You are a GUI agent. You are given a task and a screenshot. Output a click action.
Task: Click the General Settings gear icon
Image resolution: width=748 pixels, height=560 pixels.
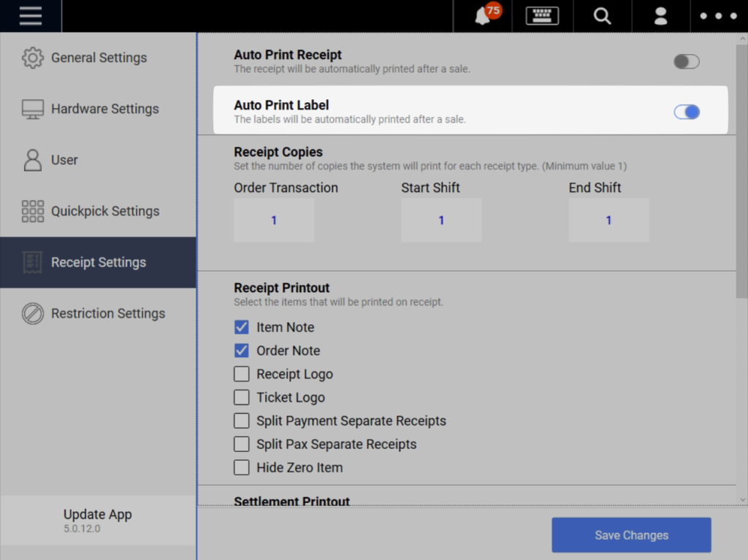tap(33, 58)
